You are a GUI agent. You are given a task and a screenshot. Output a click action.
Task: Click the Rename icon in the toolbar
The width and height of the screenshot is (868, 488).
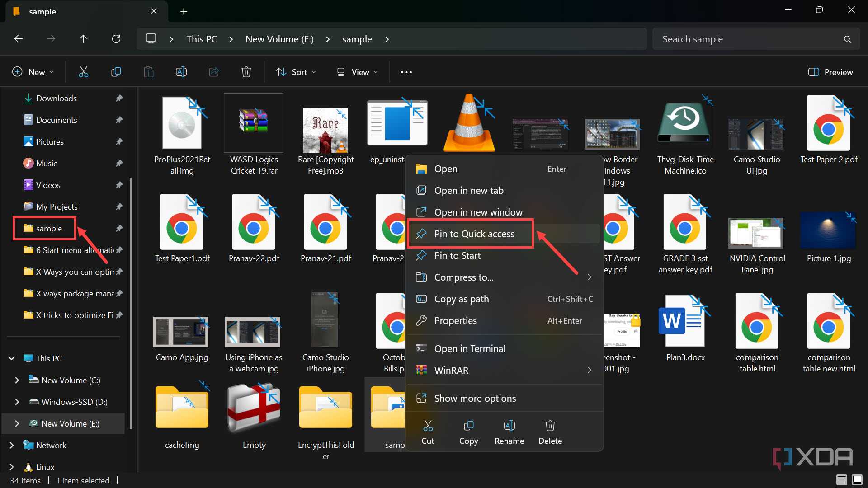(181, 72)
